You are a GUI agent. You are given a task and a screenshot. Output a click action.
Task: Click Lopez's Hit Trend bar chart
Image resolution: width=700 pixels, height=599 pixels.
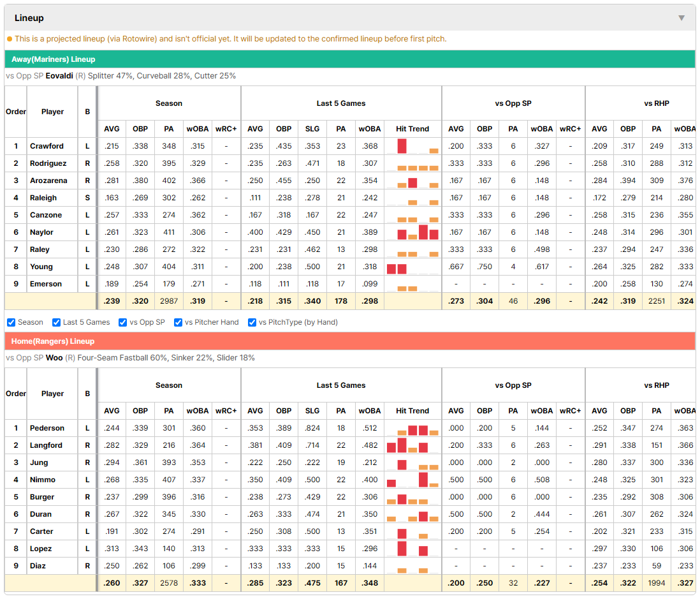(412, 549)
